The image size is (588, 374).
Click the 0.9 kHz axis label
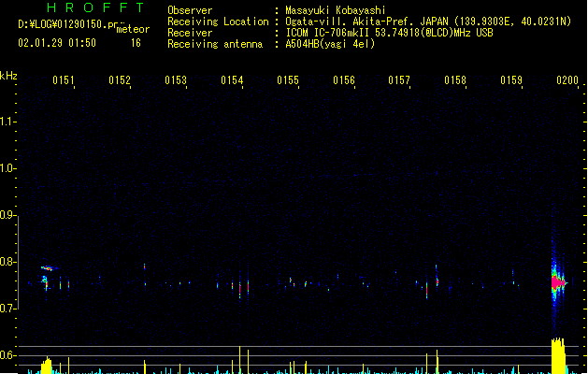coord(7,215)
